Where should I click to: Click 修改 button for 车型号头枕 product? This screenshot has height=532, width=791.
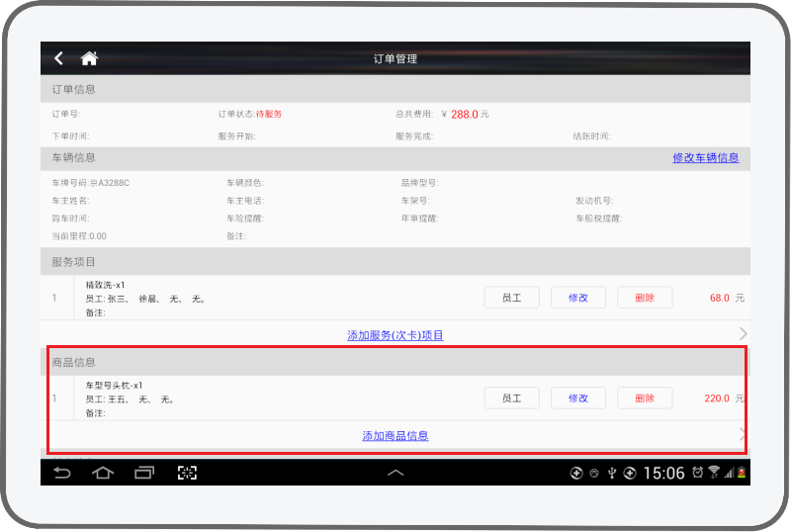click(x=578, y=398)
